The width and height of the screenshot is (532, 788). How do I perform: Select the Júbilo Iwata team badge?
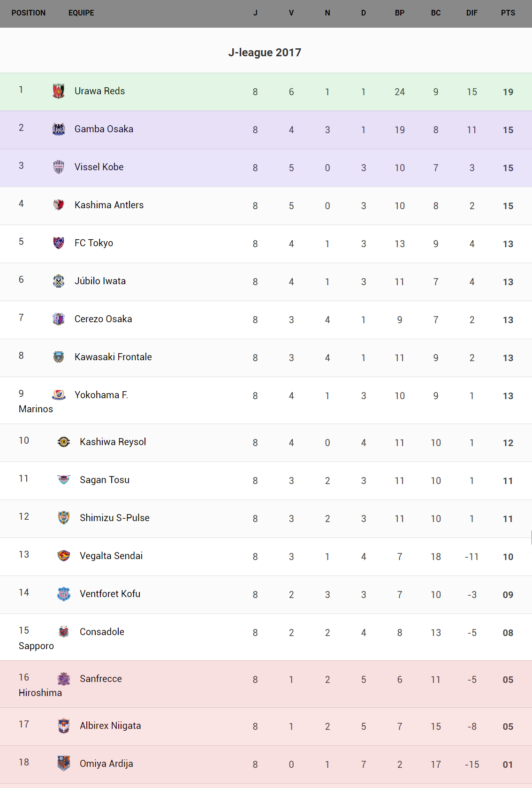pyautogui.click(x=59, y=281)
